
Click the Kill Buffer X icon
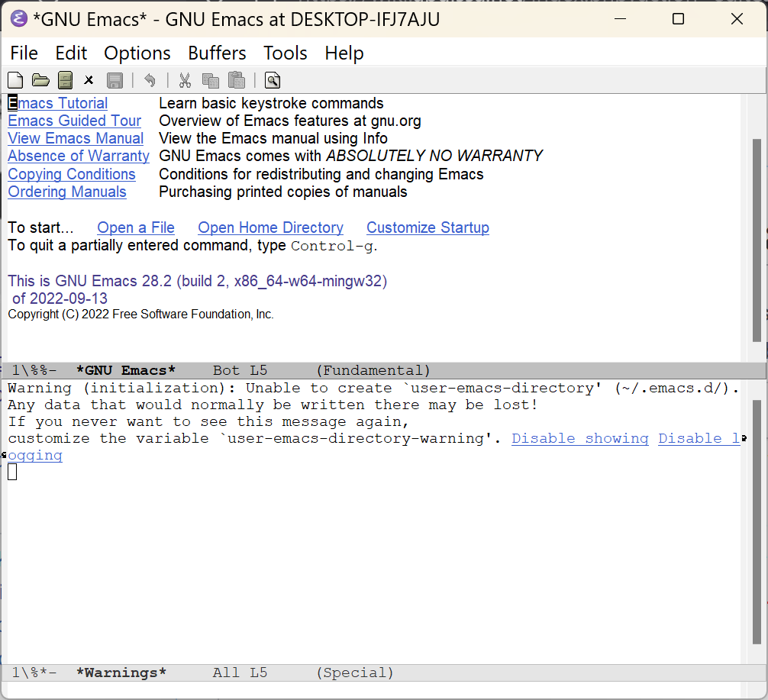pyautogui.click(x=89, y=80)
